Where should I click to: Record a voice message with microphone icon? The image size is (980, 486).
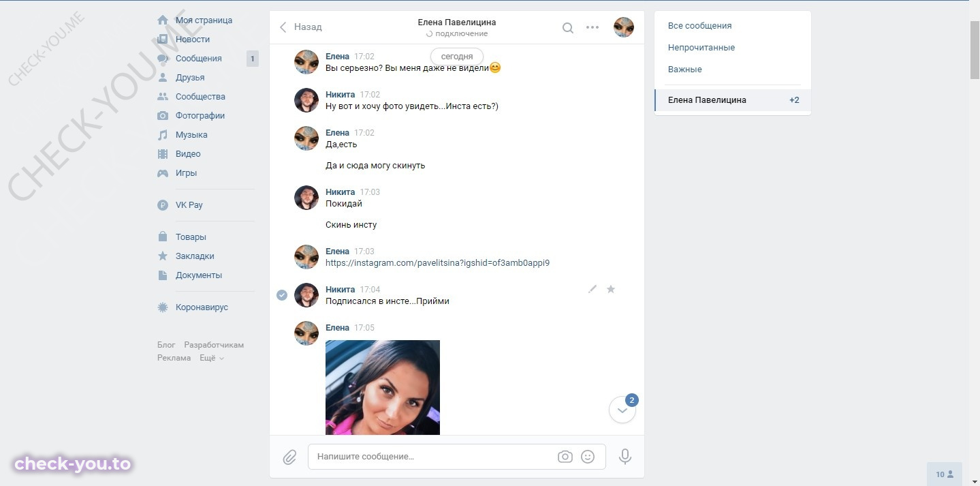(625, 457)
